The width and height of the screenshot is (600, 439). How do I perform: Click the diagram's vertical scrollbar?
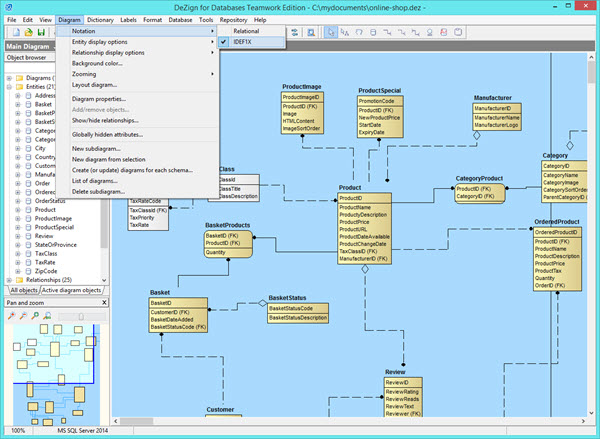[x=591, y=235]
